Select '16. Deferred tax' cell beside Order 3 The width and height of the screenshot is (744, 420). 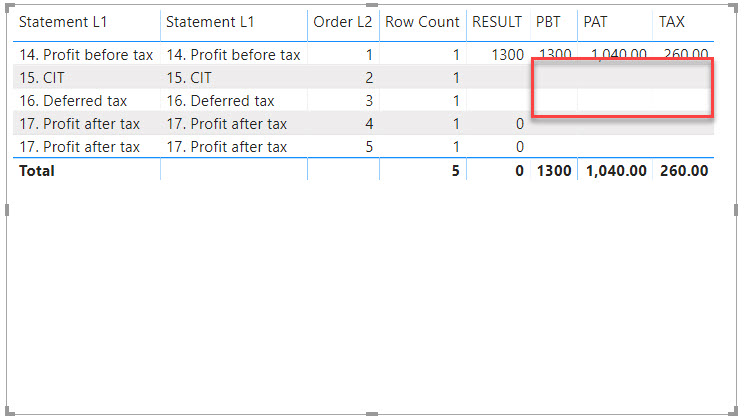[220, 101]
